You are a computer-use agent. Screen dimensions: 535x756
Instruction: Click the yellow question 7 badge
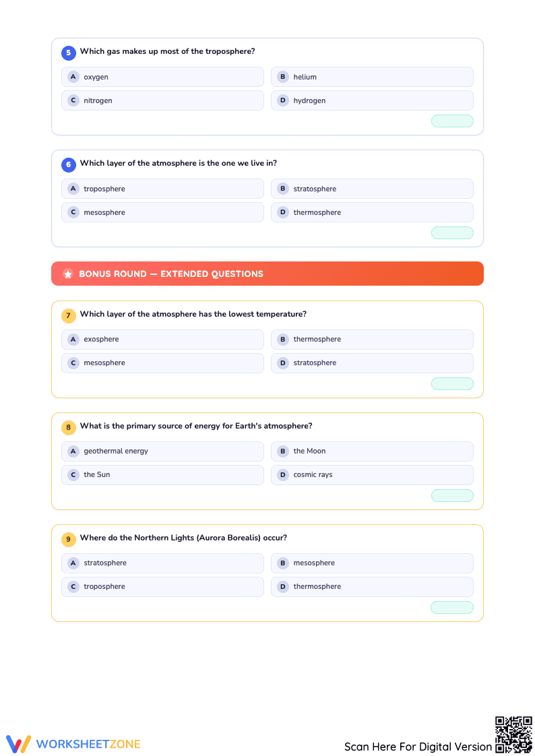(x=69, y=315)
